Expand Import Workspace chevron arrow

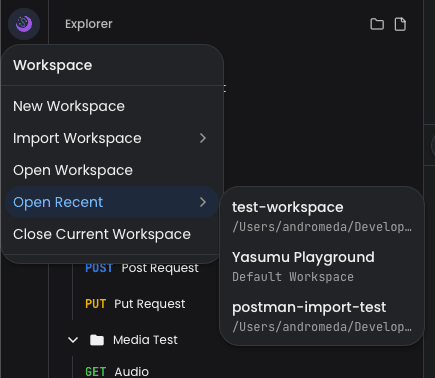tap(203, 138)
